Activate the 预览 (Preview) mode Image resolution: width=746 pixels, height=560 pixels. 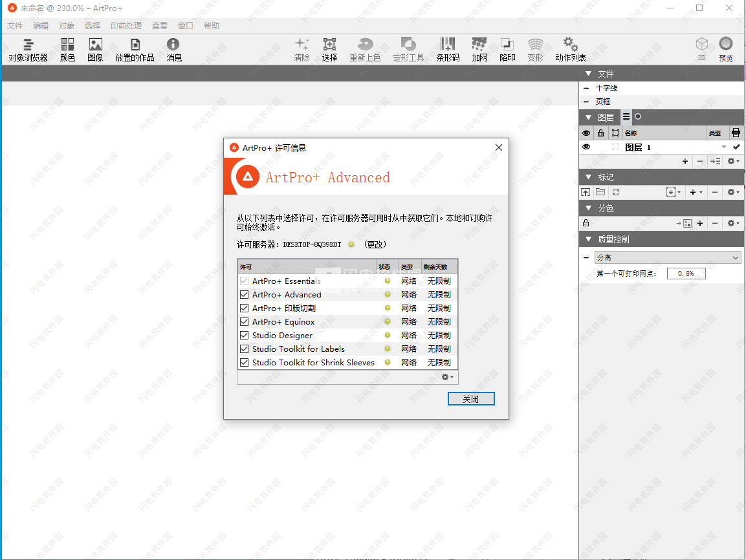tap(726, 48)
